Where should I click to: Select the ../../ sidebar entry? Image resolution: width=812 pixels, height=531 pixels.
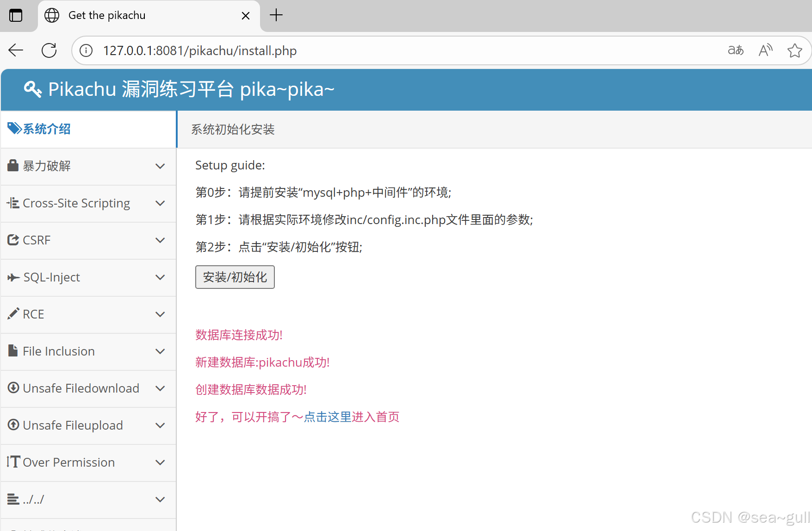tap(88, 500)
